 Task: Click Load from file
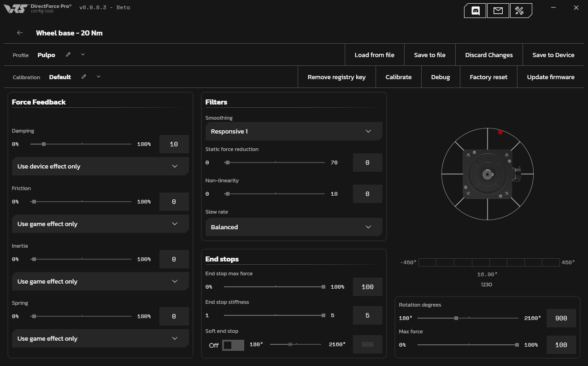374,55
